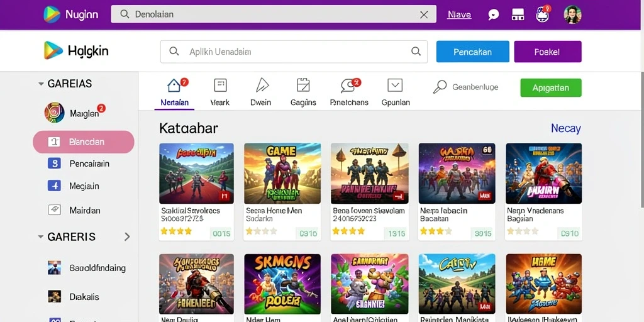
Task: Open Gaooldfindaing sidebar entry
Action: [x=87, y=268]
